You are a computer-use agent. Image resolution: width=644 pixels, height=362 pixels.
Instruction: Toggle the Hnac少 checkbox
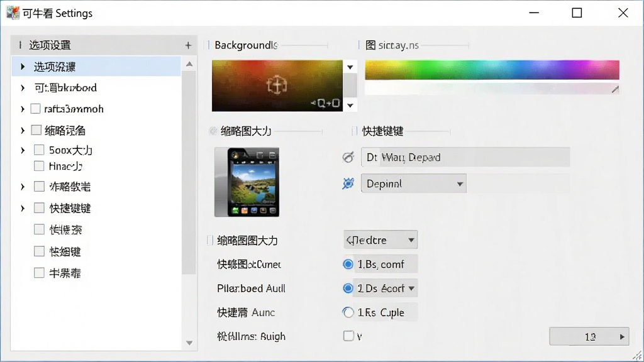[39, 166]
